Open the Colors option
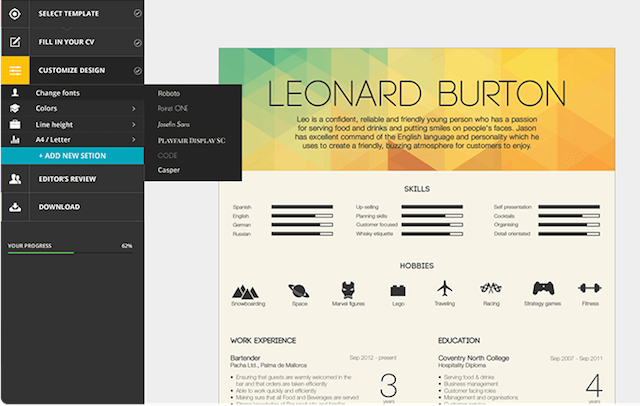 pos(46,109)
